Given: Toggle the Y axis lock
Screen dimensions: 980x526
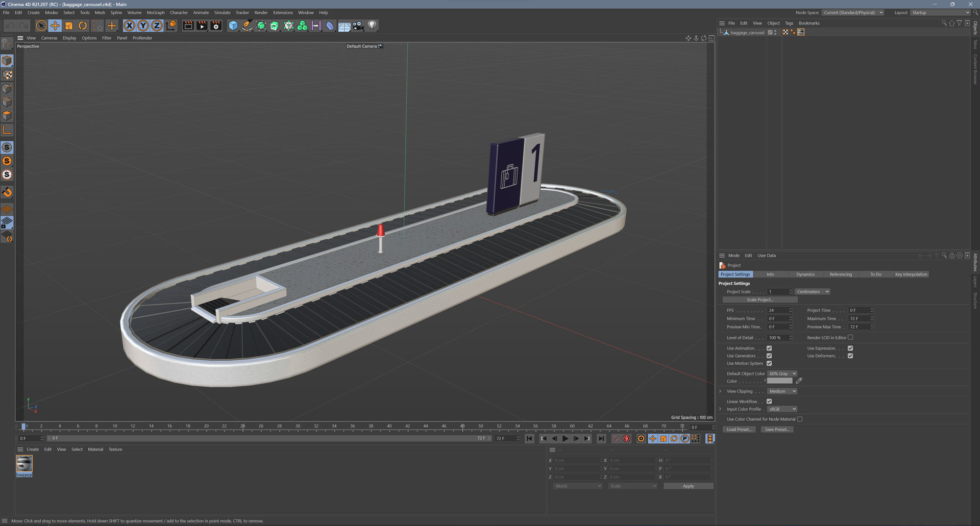Looking at the screenshot, I should coord(143,26).
